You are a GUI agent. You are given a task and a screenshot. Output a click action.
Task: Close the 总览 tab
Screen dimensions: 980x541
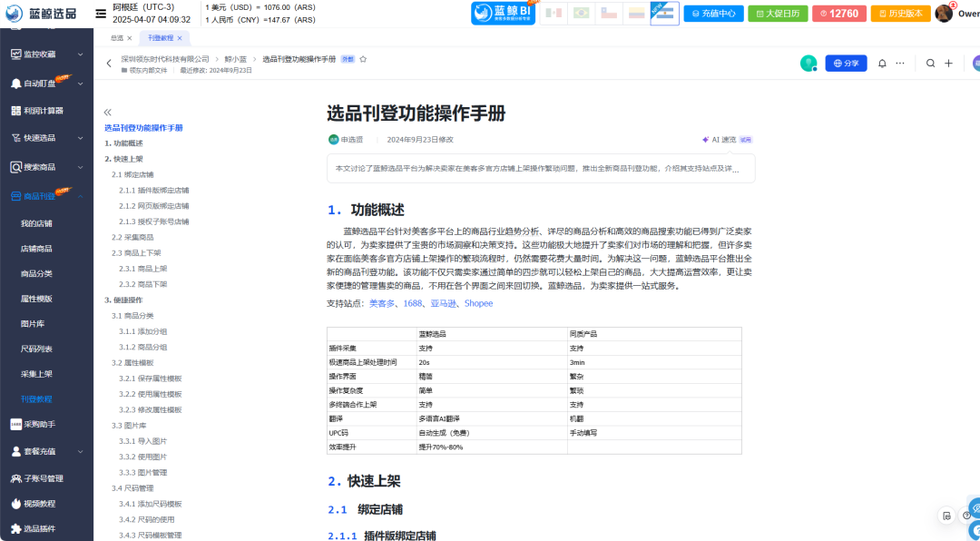[130, 38]
